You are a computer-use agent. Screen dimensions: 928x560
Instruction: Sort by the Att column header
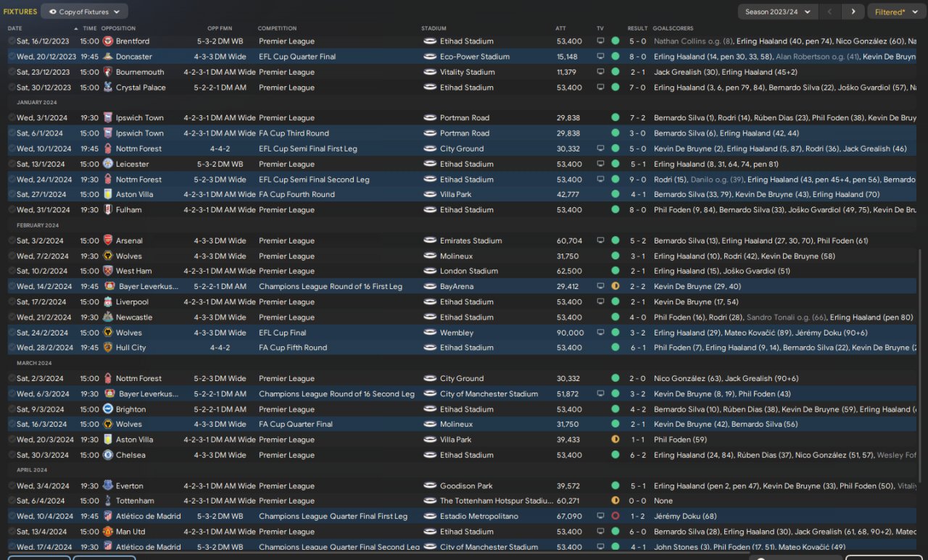tap(561, 28)
